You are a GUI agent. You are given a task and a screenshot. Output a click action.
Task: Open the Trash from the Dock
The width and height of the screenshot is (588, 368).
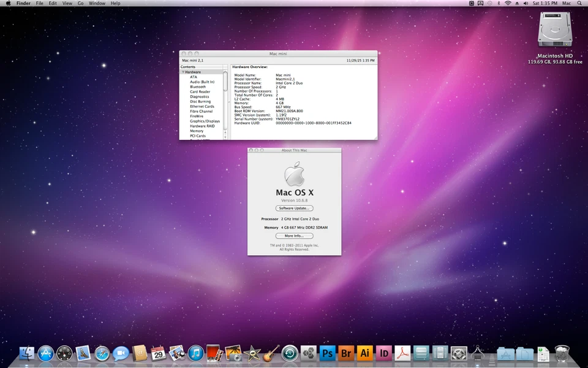click(x=562, y=353)
